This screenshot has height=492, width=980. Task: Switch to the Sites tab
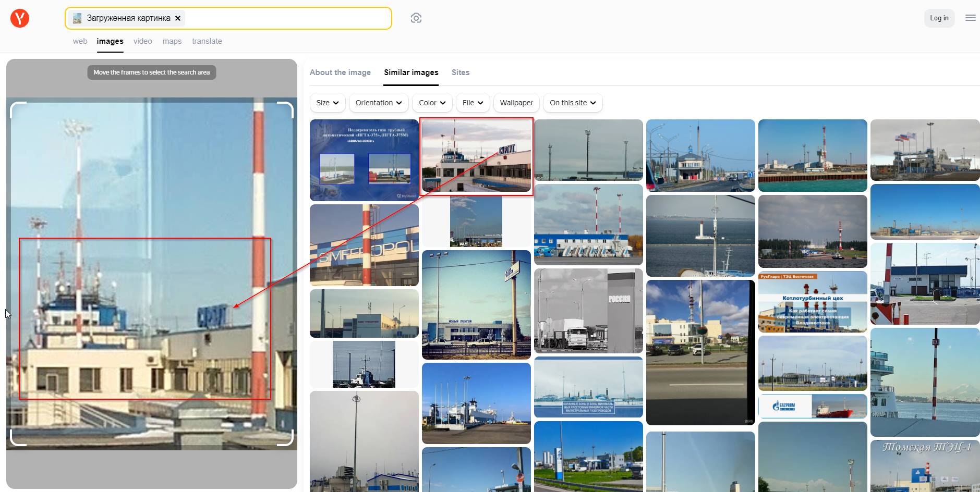point(460,72)
